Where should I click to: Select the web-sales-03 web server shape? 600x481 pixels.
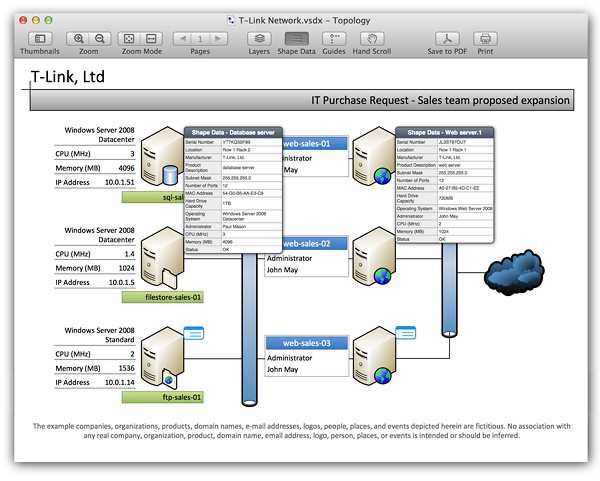(373, 355)
